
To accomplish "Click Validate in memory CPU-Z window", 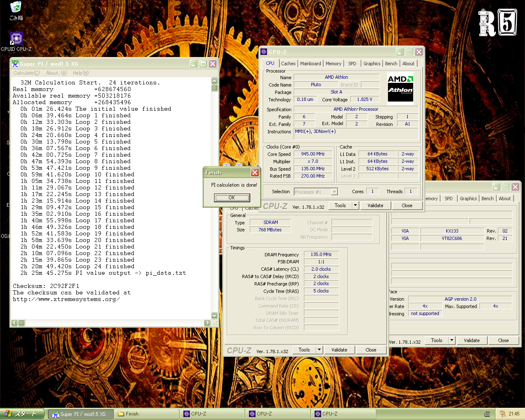I will pos(339,350).
